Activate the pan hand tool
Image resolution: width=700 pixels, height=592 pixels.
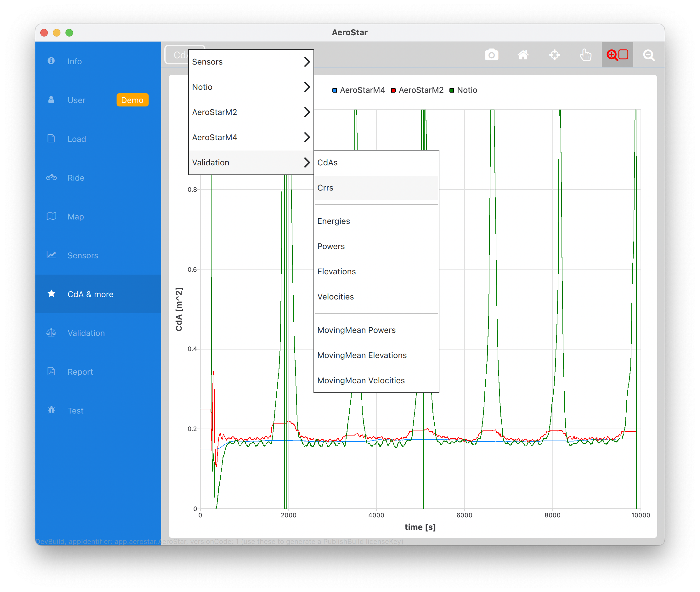point(586,55)
